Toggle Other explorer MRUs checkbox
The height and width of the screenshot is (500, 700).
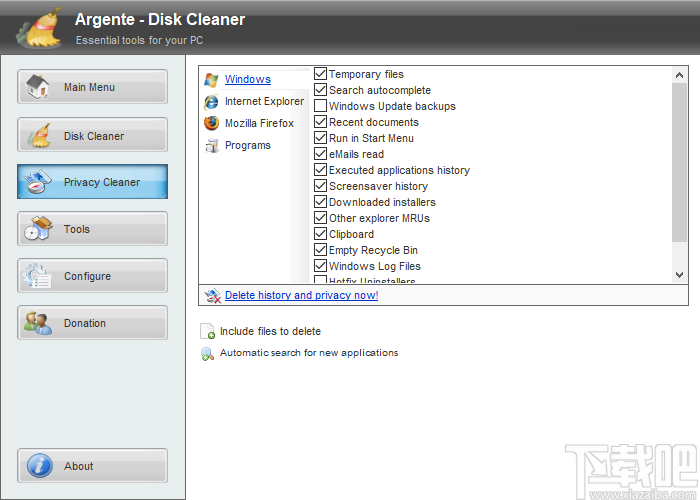(320, 218)
